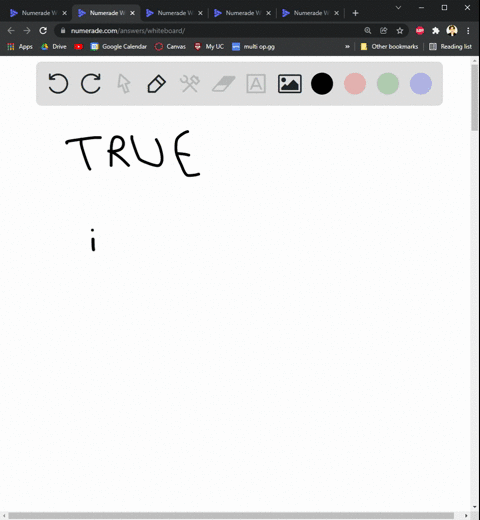The width and height of the screenshot is (480, 520).
Task: Open the Other bookmarks folder
Action: 389,47
